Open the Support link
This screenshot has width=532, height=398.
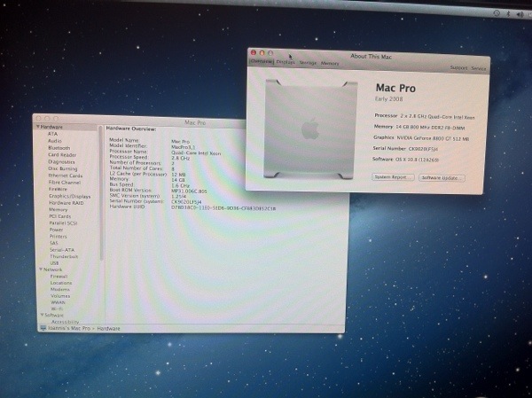pyautogui.click(x=458, y=68)
